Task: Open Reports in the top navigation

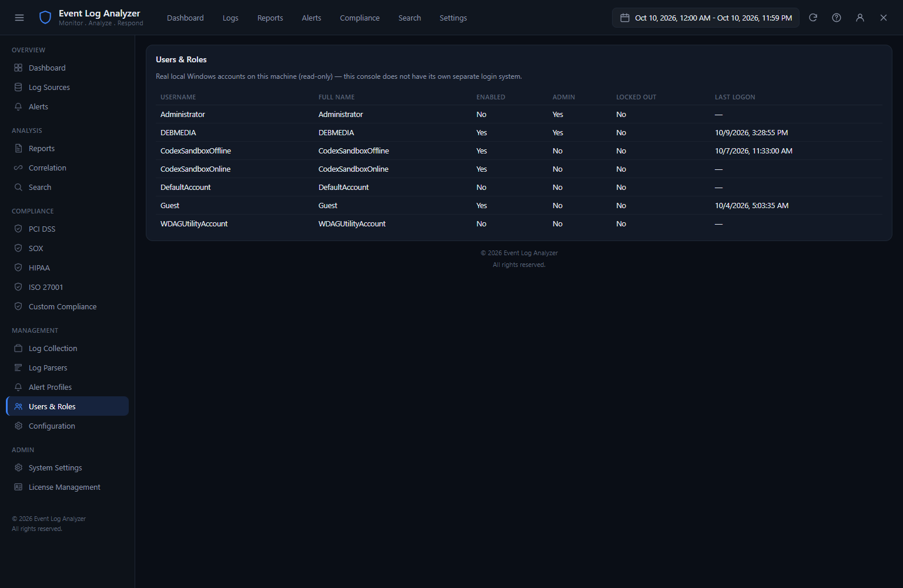Action: [x=270, y=18]
